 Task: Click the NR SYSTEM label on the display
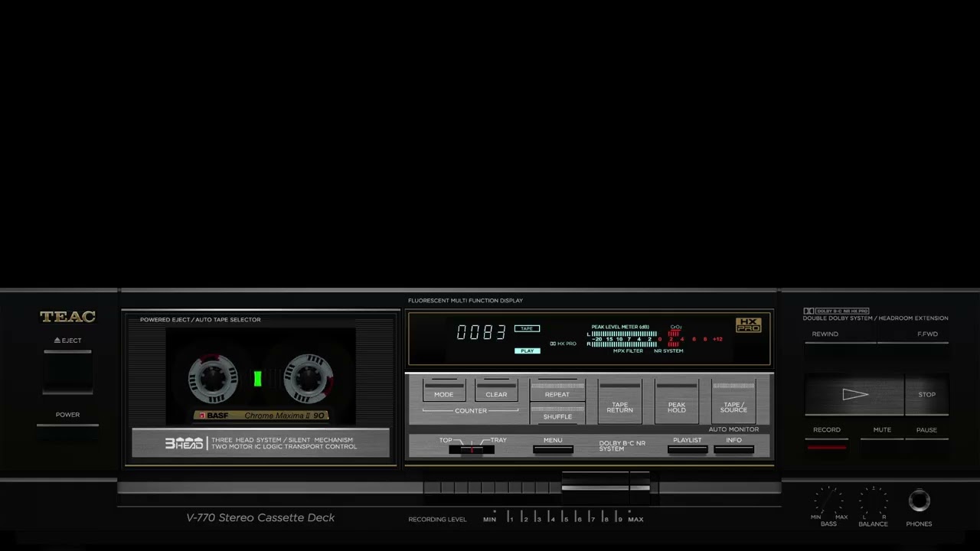click(x=668, y=351)
